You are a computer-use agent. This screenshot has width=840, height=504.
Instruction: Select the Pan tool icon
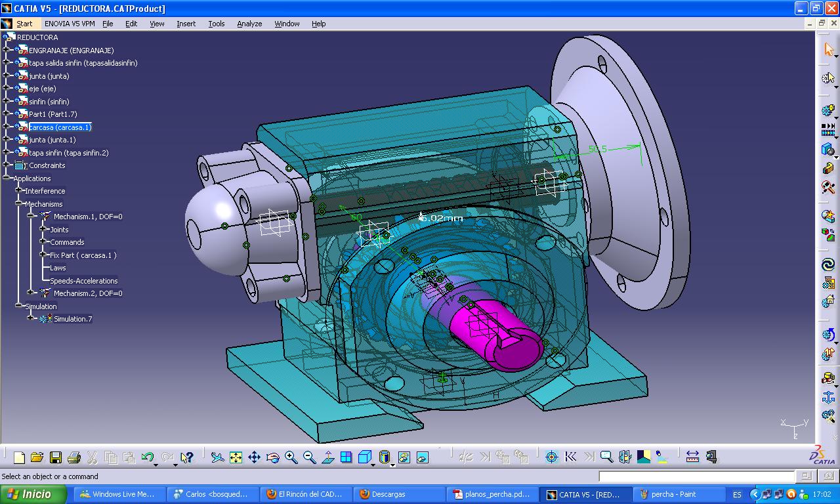(x=254, y=457)
